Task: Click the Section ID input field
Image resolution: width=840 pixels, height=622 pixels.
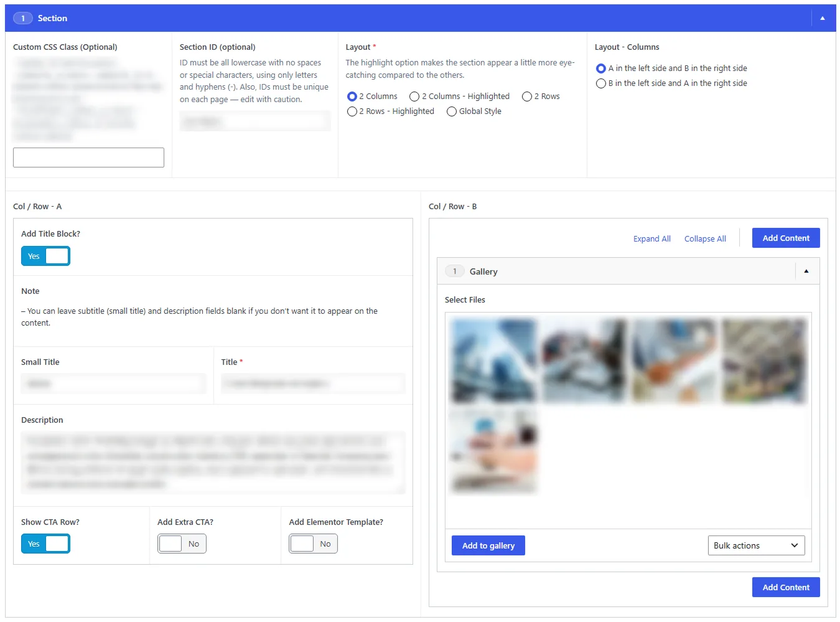Action: pyautogui.click(x=255, y=121)
